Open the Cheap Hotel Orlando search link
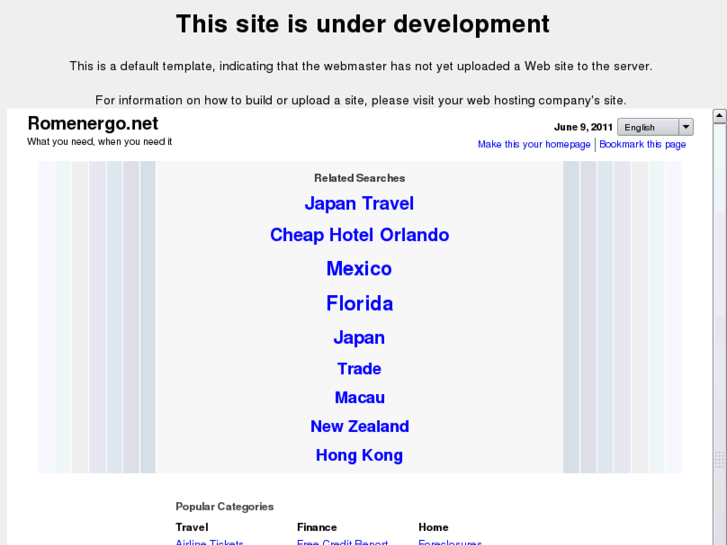The image size is (727, 545). click(x=359, y=235)
